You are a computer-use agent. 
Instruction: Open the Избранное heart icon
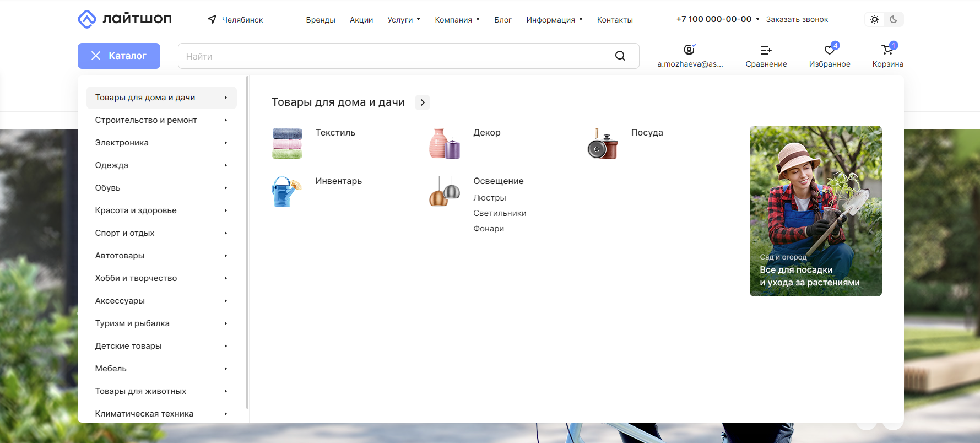coord(830,50)
